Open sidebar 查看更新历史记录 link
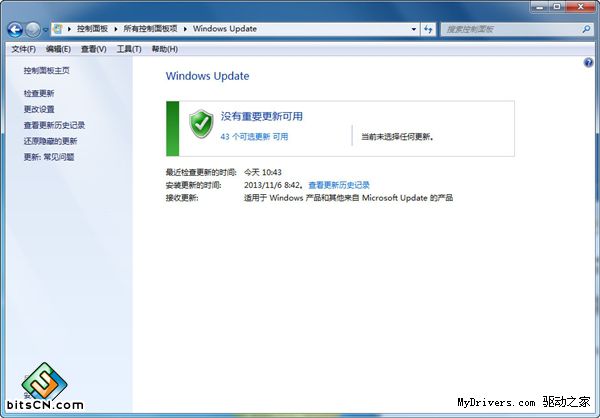The height and width of the screenshot is (418, 600). [54, 125]
